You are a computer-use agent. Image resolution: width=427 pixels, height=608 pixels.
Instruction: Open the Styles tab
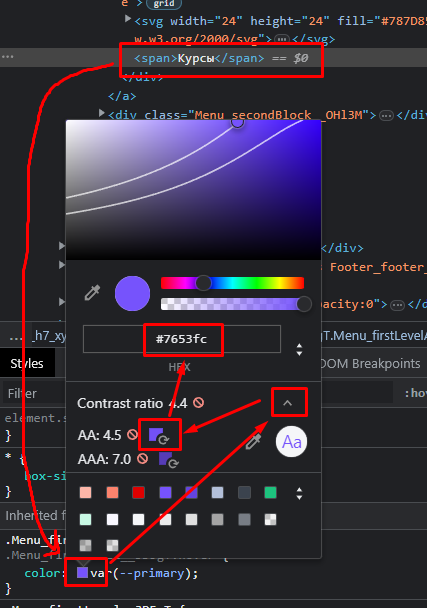pos(27,363)
